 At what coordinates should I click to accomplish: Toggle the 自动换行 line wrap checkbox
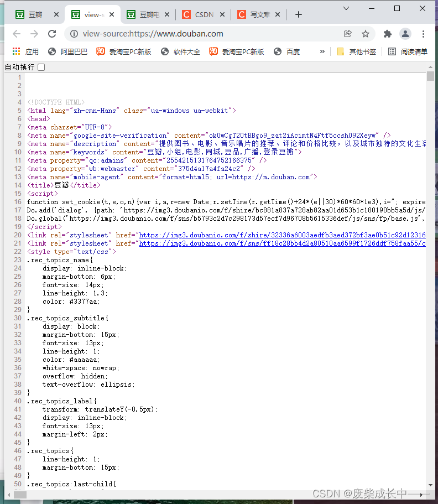41,67
